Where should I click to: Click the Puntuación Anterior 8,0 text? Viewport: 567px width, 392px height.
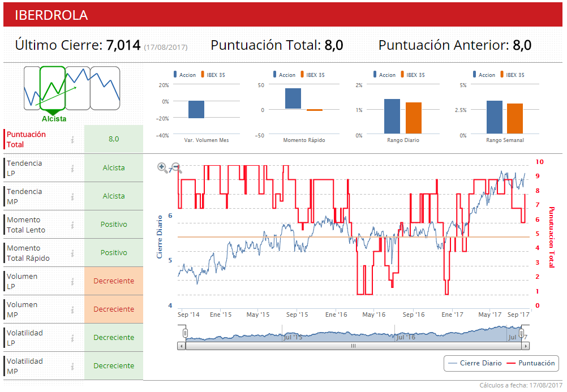pos(455,45)
